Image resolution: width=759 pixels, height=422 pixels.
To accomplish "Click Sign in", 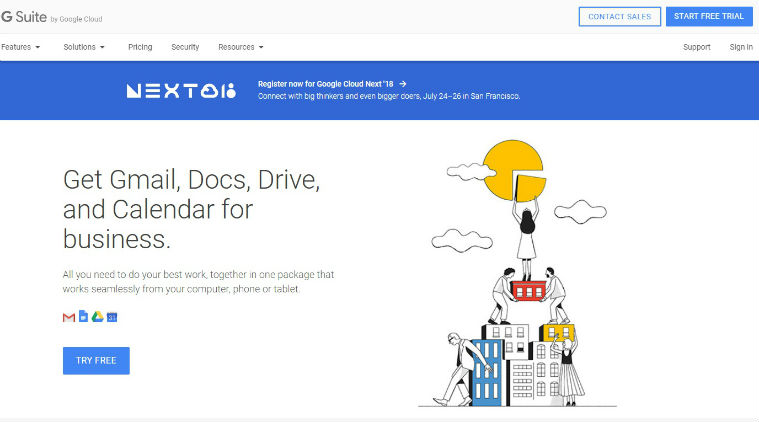I will [741, 47].
